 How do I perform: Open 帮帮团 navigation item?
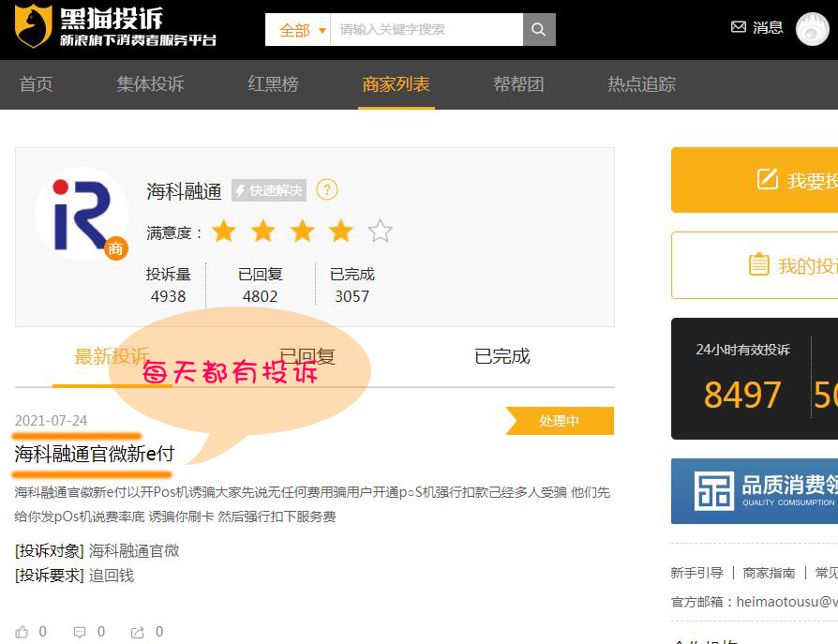point(518,84)
